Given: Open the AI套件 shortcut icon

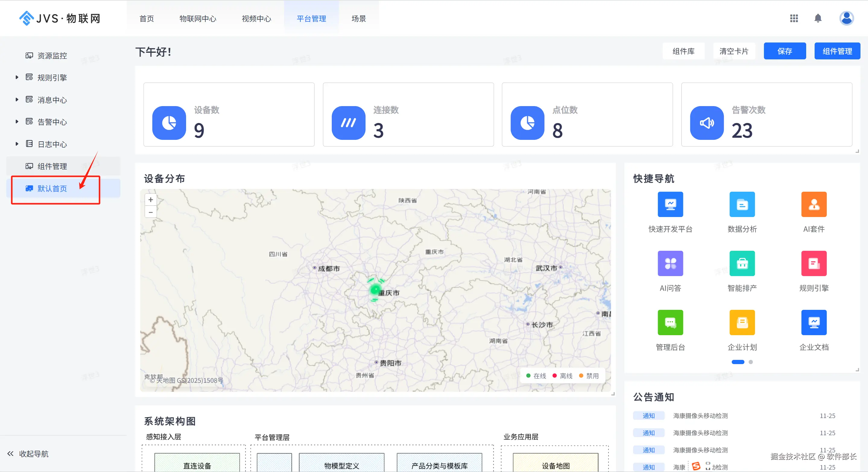Looking at the screenshot, I should point(813,204).
